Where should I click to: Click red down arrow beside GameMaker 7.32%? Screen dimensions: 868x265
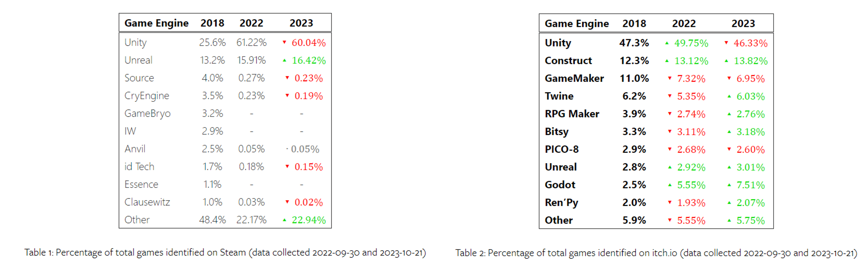pyautogui.click(x=670, y=78)
